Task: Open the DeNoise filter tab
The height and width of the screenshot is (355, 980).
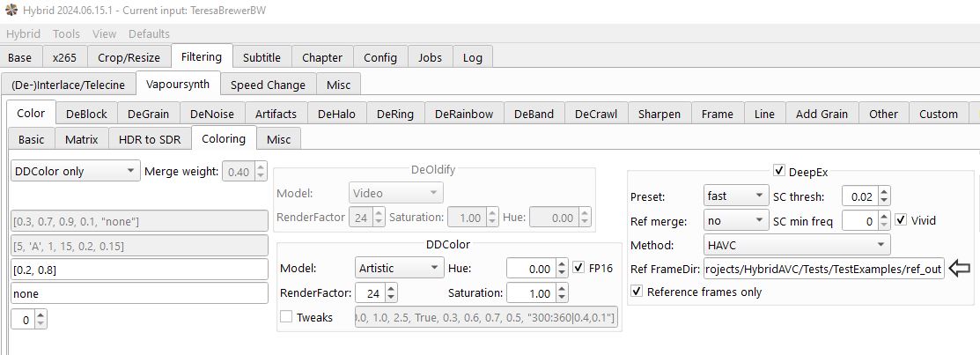Action: coord(211,114)
